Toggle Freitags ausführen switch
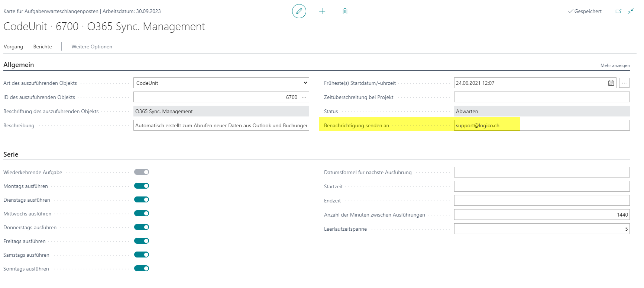 point(142,241)
